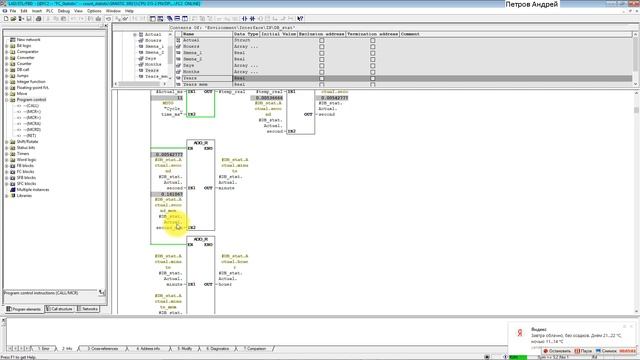The height and width of the screenshot is (360, 640).
Task: Save the block using Save icon
Action: 29,19
